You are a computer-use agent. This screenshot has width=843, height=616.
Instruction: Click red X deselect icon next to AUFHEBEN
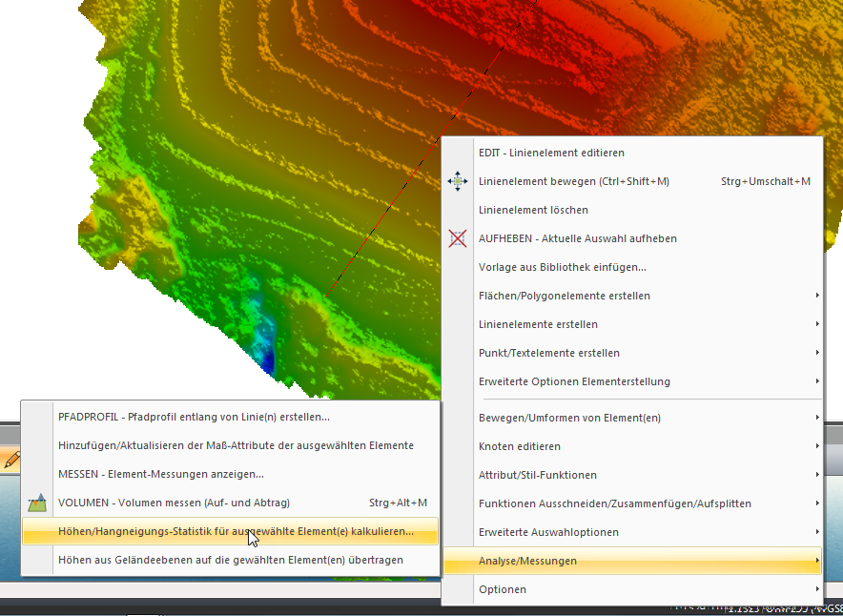458,238
